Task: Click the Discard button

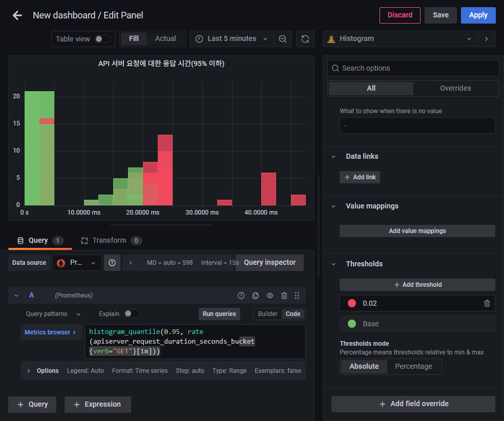Action: tap(400, 15)
